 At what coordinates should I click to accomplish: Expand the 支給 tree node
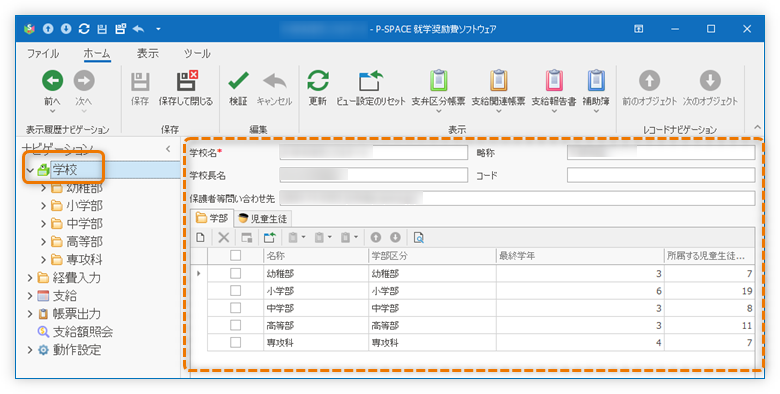click(x=30, y=296)
